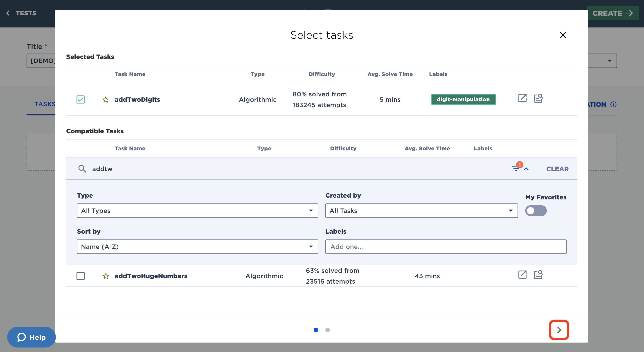Open the dropdown arrow in the background form
The height and width of the screenshot is (352, 644).
[x=610, y=61]
